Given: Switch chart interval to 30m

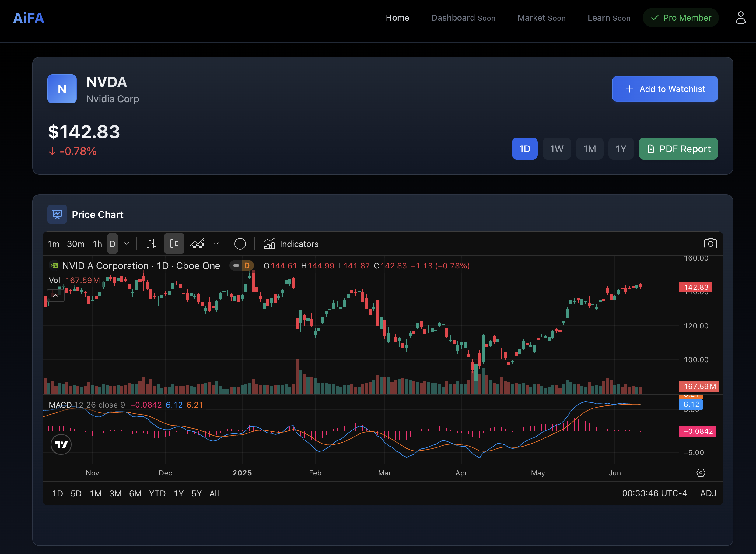Looking at the screenshot, I should [76, 244].
